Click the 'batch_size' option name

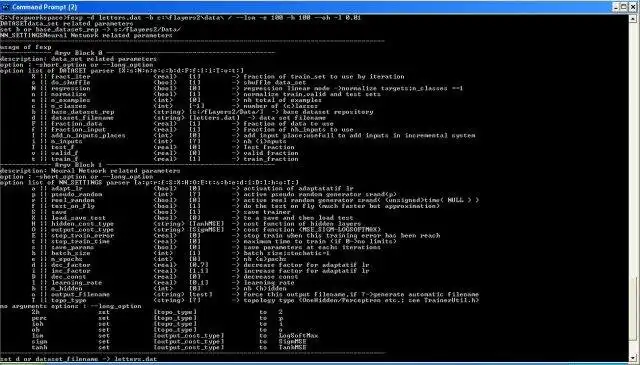point(71,253)
